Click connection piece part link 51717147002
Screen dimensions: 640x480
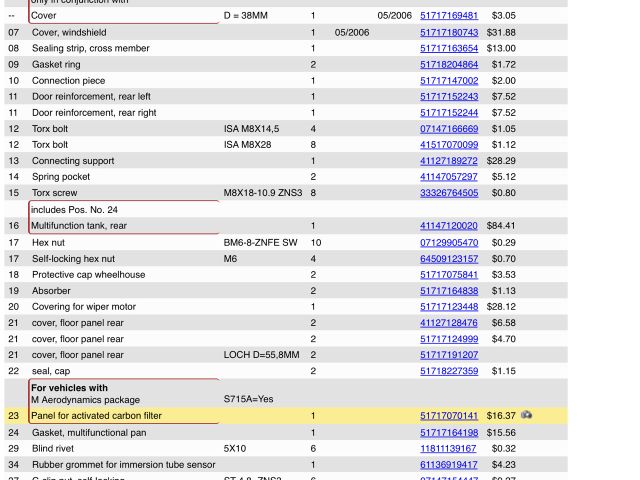(448, 81)
